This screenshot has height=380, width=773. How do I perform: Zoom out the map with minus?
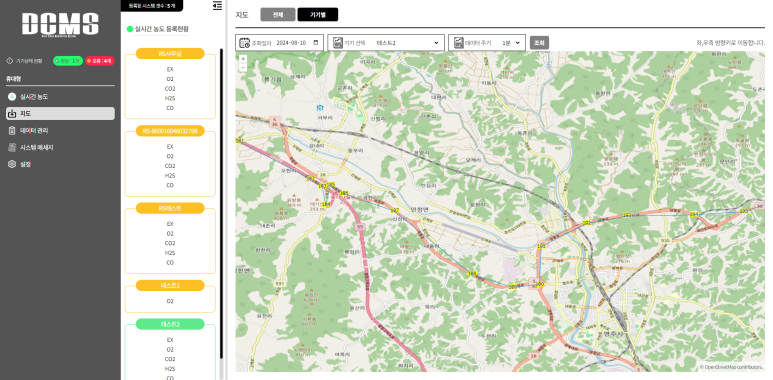[243, 67]
